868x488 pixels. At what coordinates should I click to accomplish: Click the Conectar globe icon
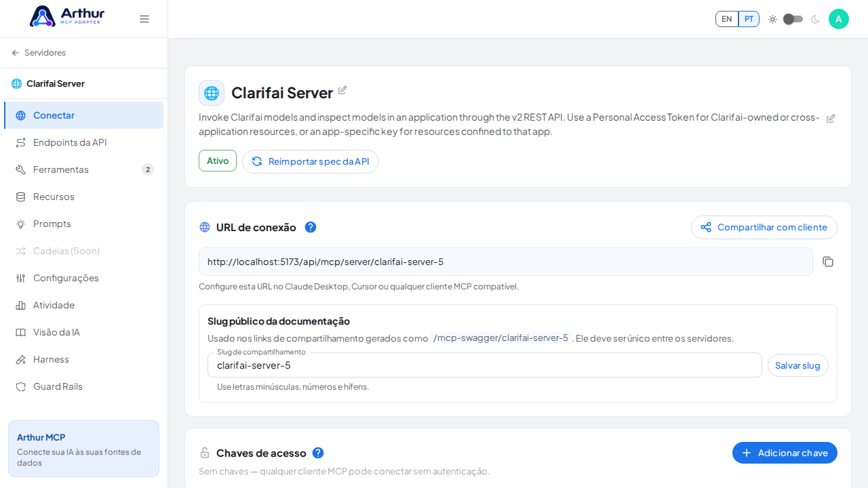(x=21, y=115)
